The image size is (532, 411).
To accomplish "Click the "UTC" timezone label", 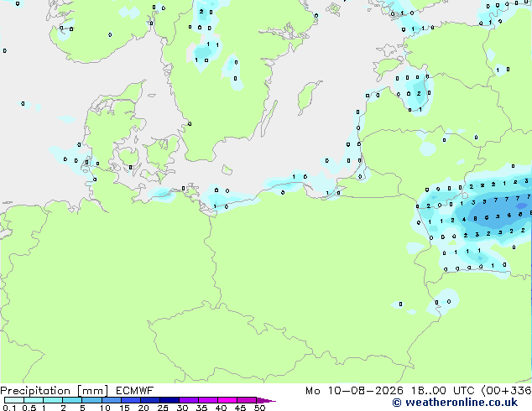I will (464, 391).
